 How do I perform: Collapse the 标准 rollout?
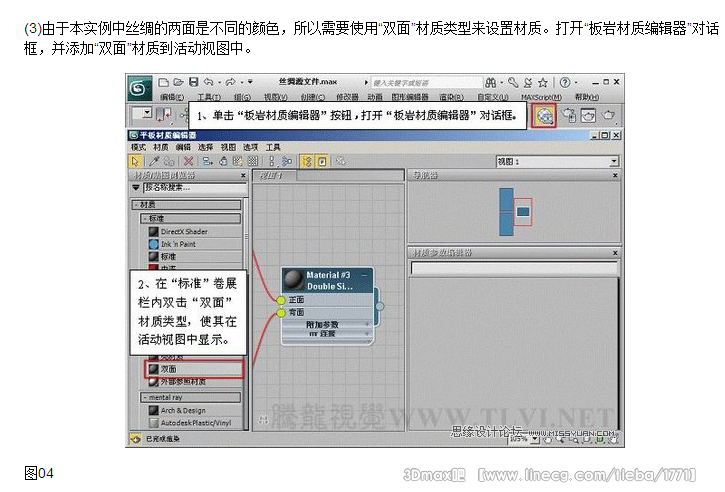point(190,218)
